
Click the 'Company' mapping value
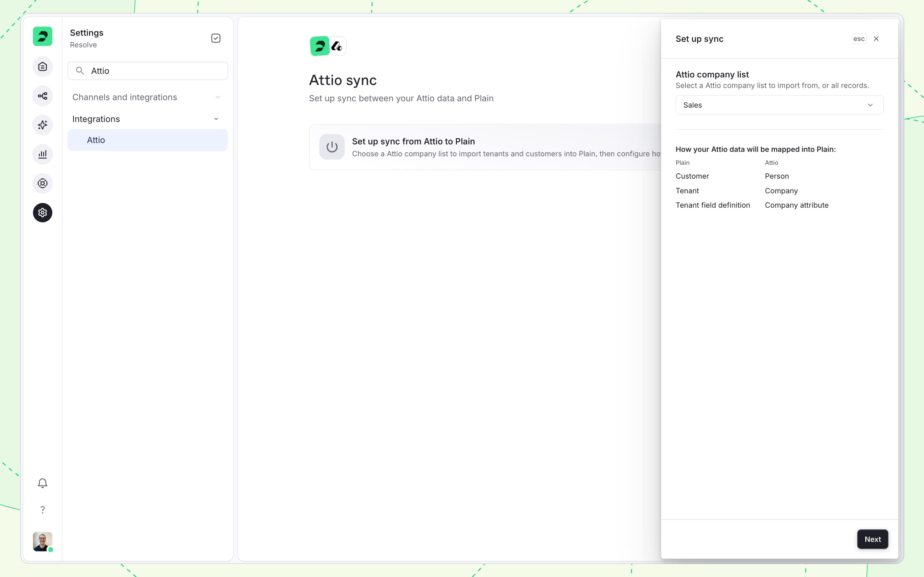781,190
